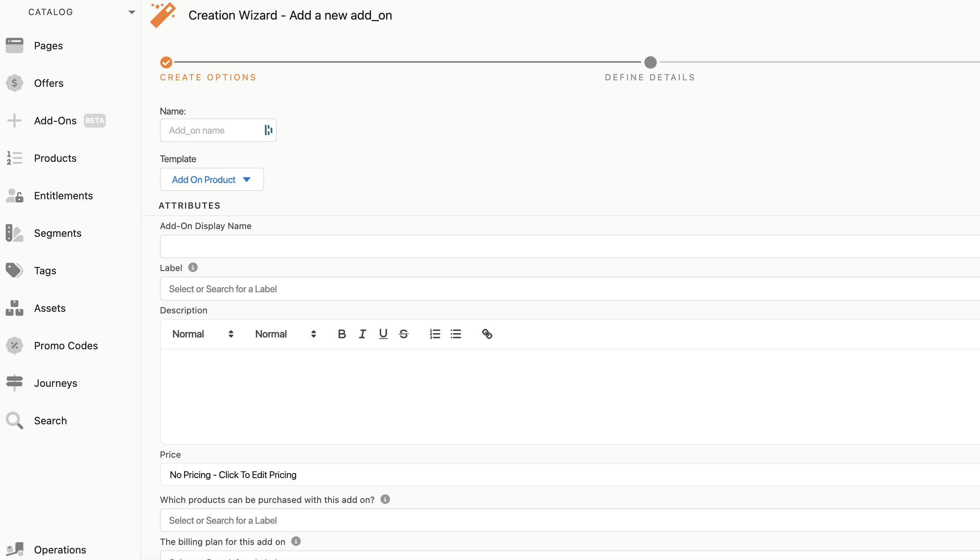Click the Define Details step marker
This screenshot has width=980, height=560.
click(650, 62)
